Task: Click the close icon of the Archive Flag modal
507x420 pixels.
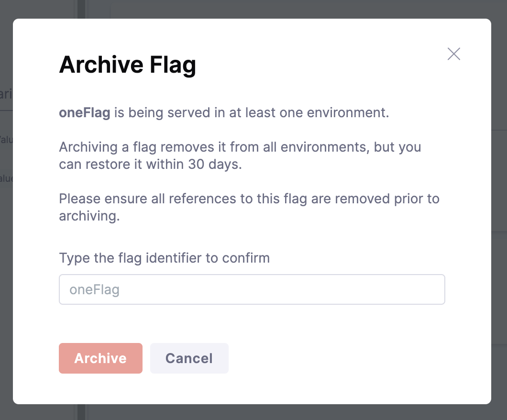Action: 453,54
